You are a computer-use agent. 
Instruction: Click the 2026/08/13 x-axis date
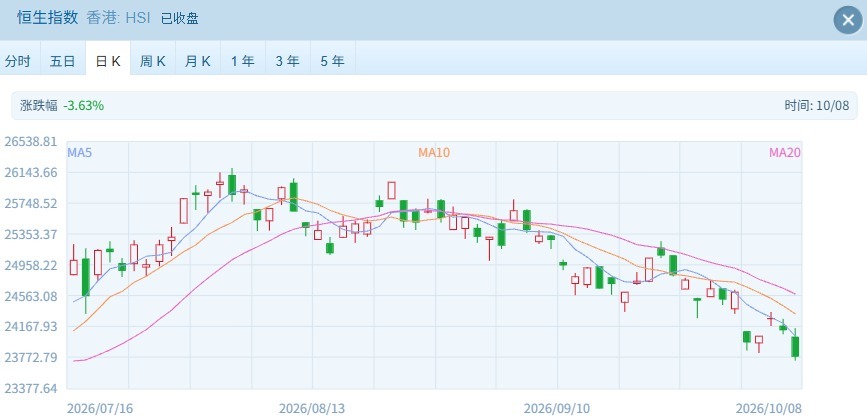click(x=312, y=409)
